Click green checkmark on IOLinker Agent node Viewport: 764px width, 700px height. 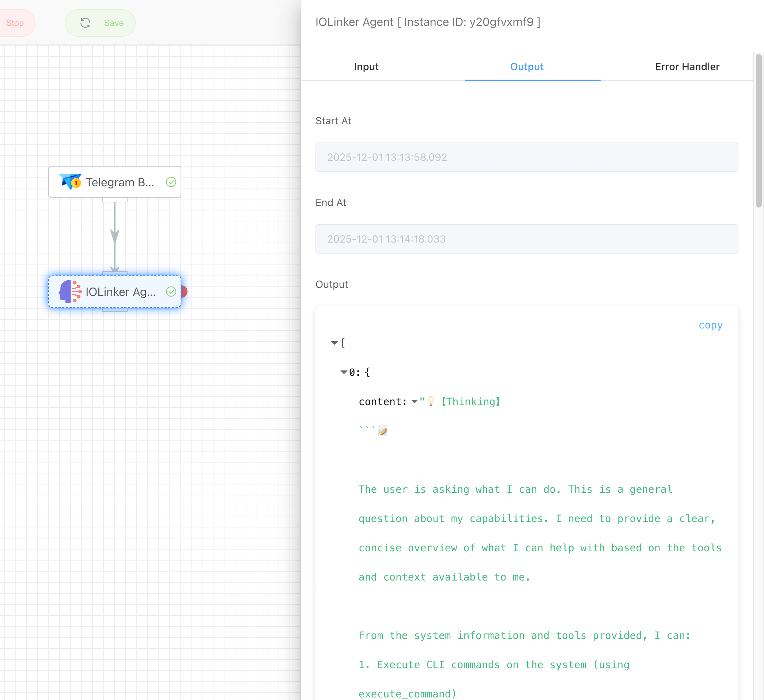[171, 292]
